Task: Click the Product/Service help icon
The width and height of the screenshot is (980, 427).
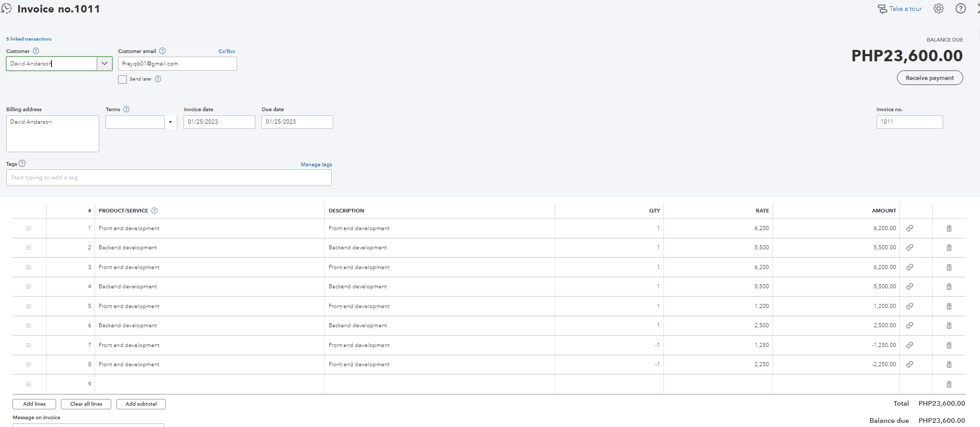Action: coord(154,210)
